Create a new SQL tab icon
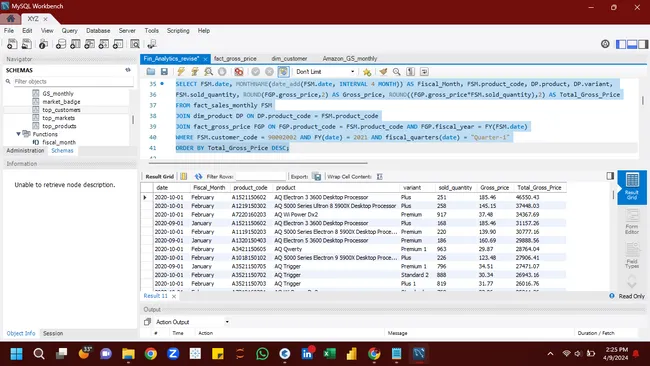The image size is (650, 366). 12,44
